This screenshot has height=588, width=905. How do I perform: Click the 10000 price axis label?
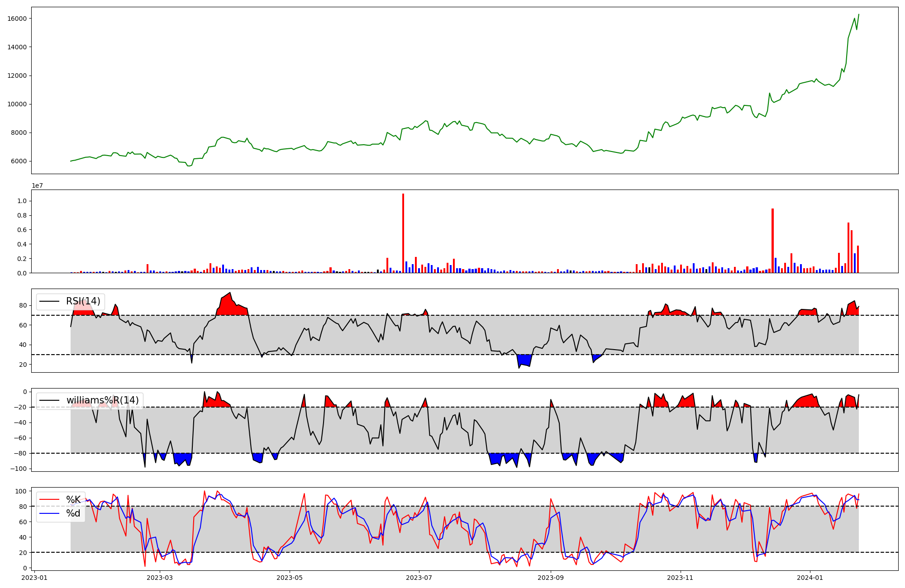coord(17,104)
